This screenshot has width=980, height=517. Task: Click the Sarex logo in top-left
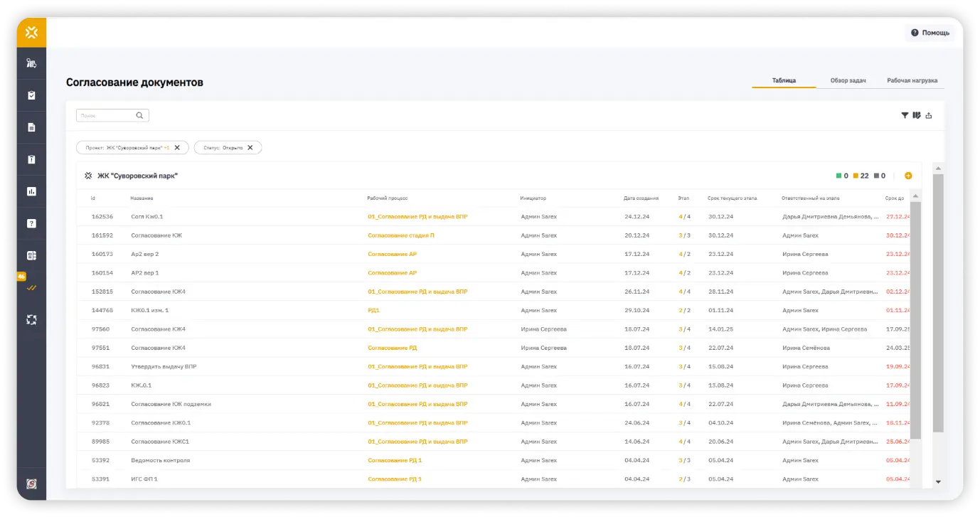point(31,33)
